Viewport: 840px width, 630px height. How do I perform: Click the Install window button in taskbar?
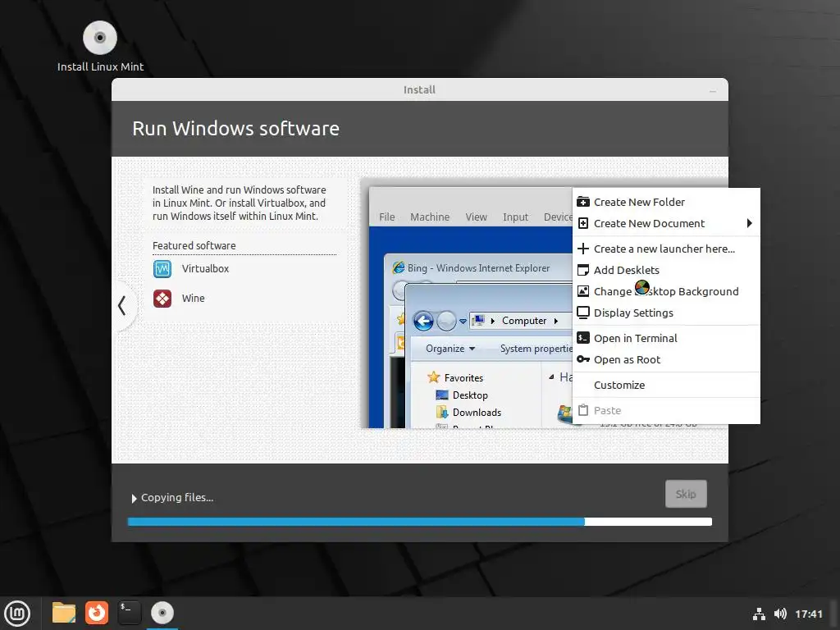tap(162, 613)
